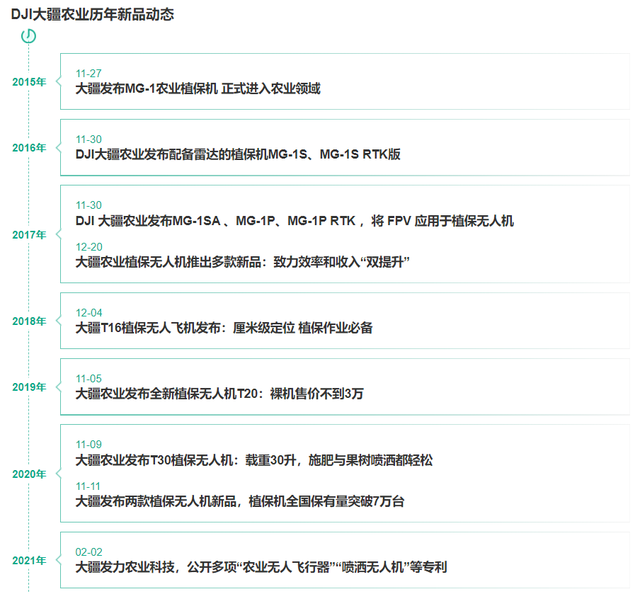The width and height of the screenshot is (640, 594).
Task: Select the 2015年 timeline marker
Action: point(29,82)
